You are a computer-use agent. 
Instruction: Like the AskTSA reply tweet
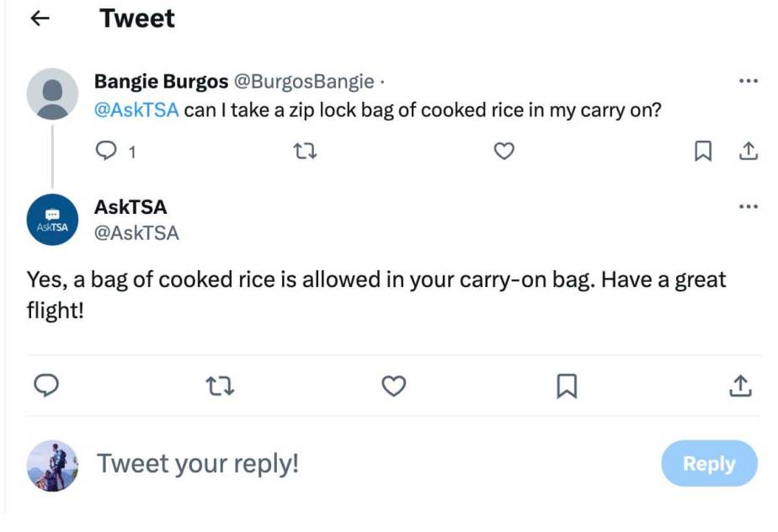(x=394, y=386)
